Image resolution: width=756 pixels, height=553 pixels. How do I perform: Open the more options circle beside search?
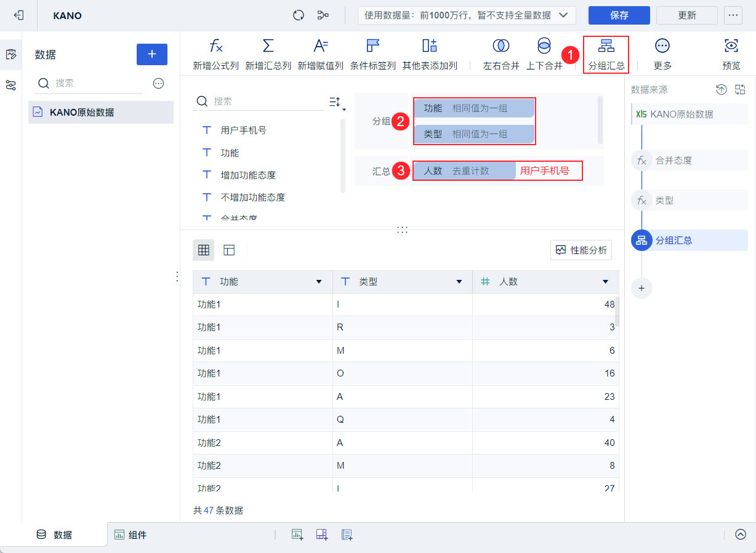click(158, 83)
